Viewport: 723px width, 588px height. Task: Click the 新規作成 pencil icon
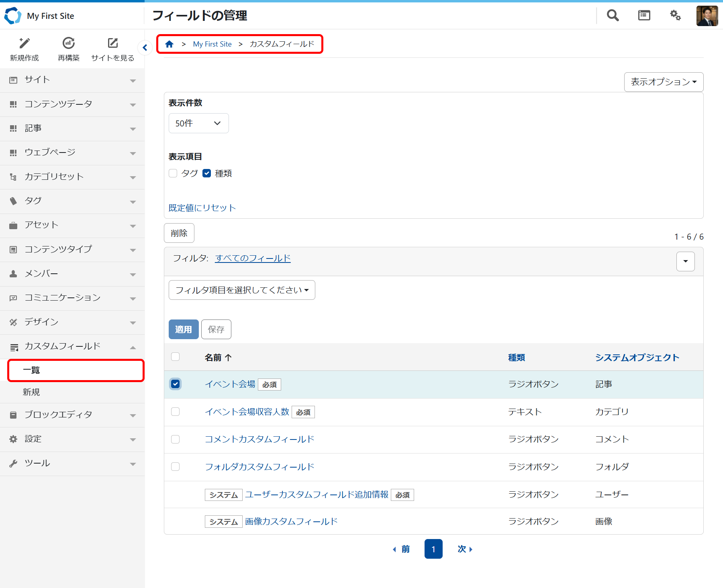coord(25,43)
